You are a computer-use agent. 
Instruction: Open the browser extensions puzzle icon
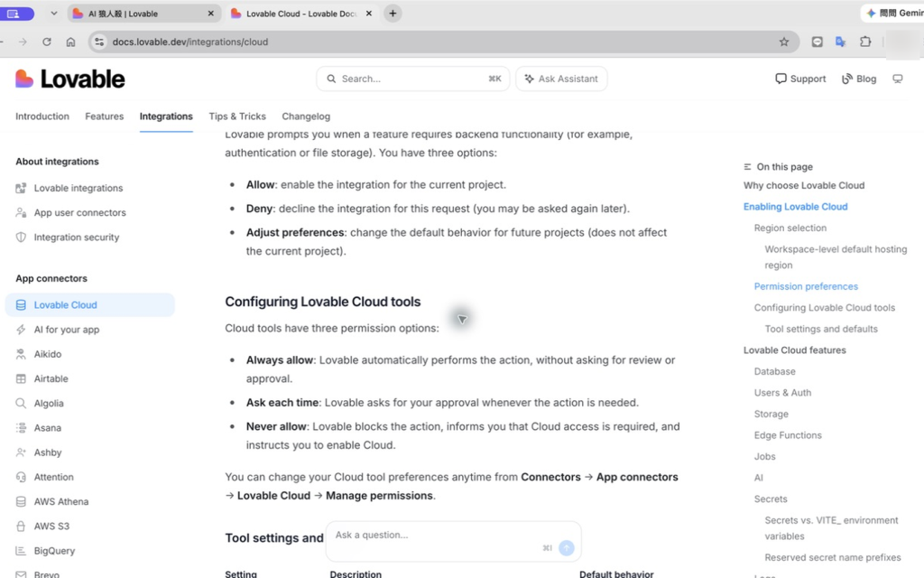pyautogui.click(x=865, y=42)
